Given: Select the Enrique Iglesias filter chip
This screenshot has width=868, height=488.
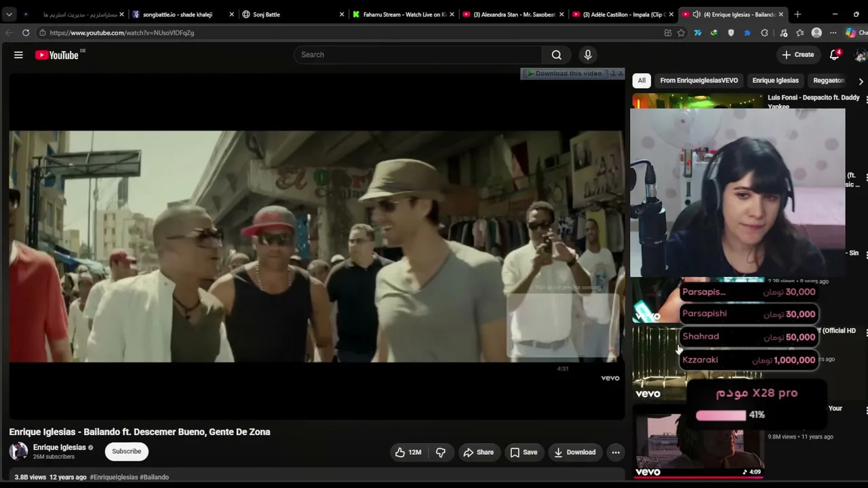Looking at the screenshot, I should [775, 81].
